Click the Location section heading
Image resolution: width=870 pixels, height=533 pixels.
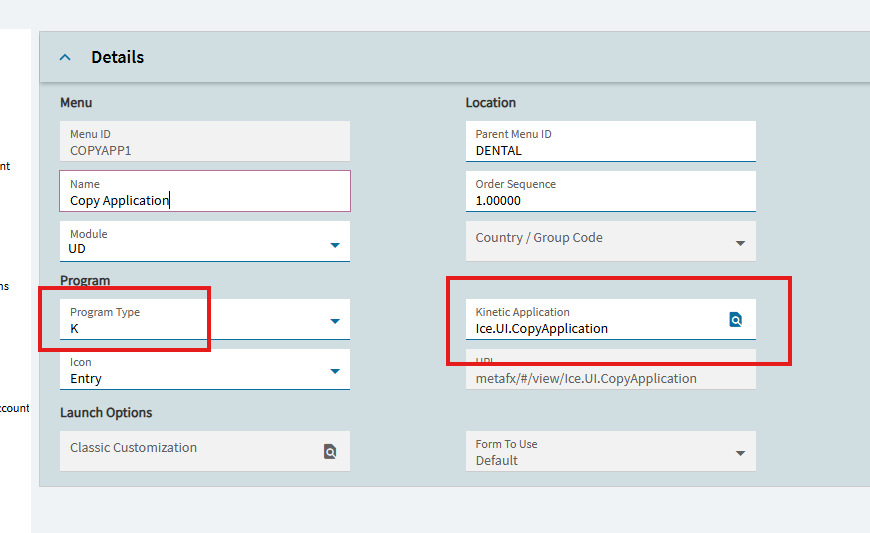point(490,103)
